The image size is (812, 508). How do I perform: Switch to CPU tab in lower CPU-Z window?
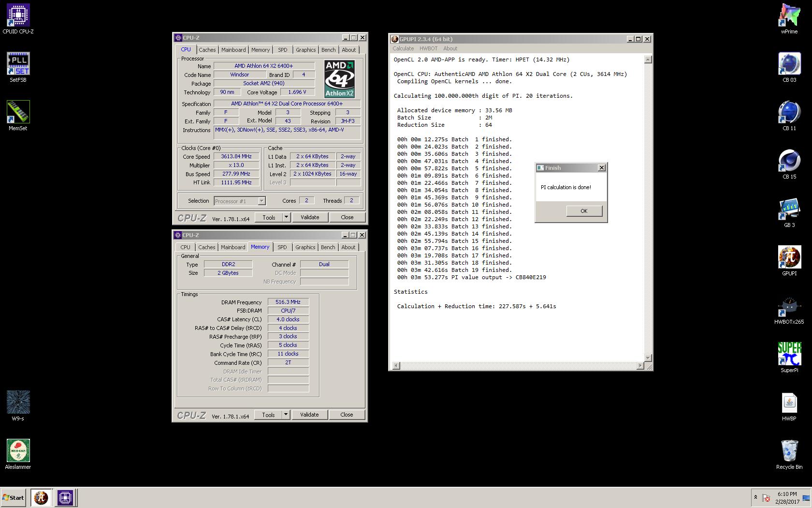tap(186, 247)
